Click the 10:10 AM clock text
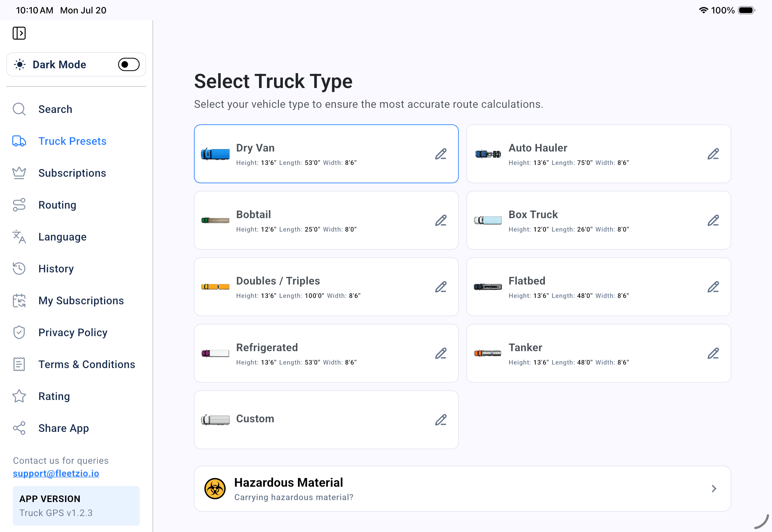The image size is (772, 532). tap(35, 10)
